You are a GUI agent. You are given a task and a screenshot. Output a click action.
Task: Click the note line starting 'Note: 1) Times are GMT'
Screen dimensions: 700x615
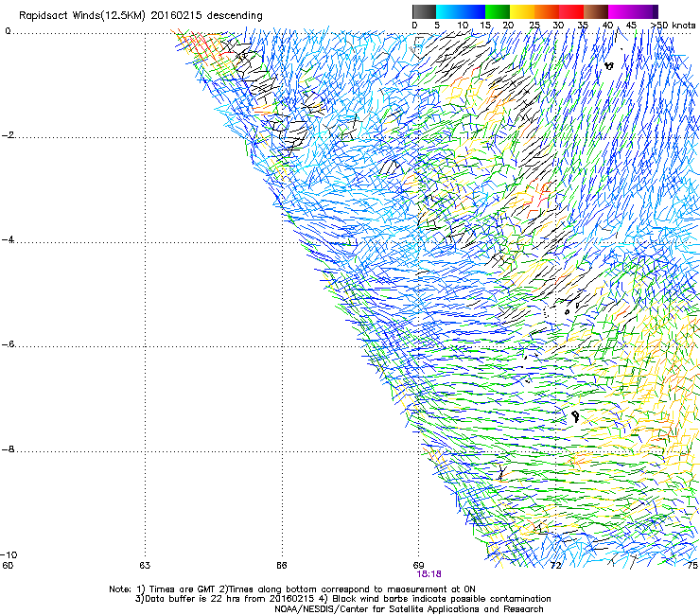[292, 589]
